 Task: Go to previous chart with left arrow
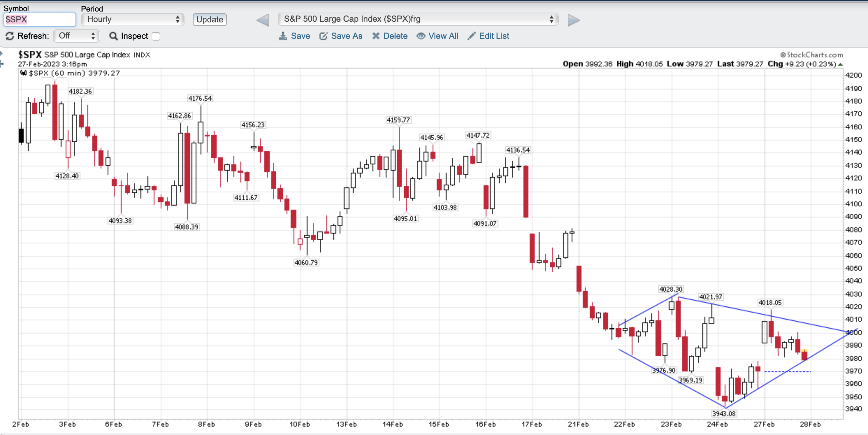pyautogui.click(x=263, y=20)
